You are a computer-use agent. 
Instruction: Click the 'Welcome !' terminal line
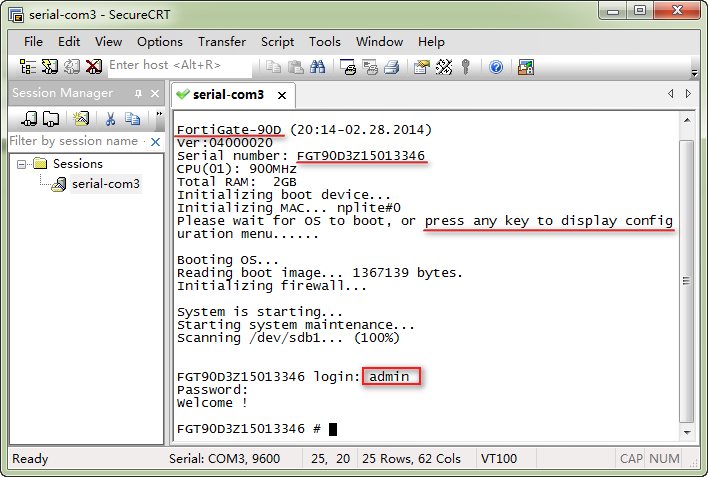(212, 403)
